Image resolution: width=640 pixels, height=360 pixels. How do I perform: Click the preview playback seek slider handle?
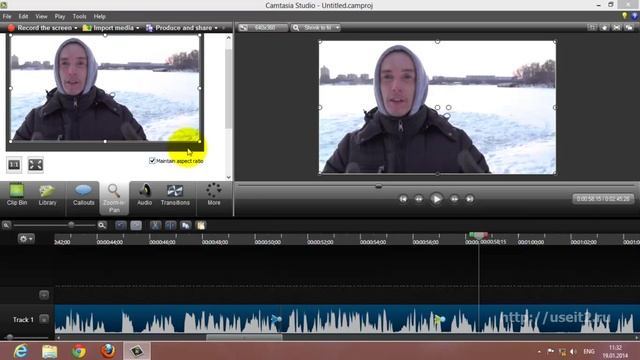point(378,186)
